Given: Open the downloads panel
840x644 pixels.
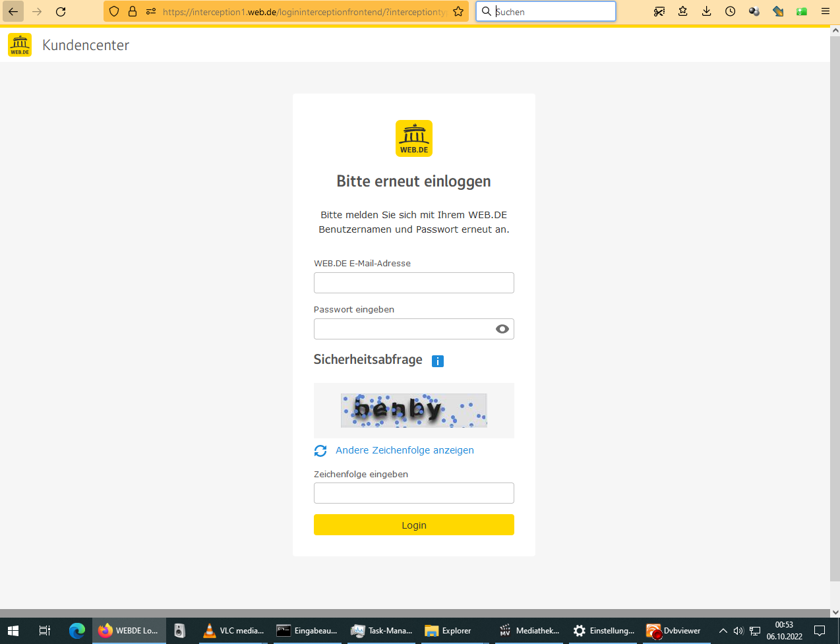Looking at the screenshot, I should pos(707,11).
